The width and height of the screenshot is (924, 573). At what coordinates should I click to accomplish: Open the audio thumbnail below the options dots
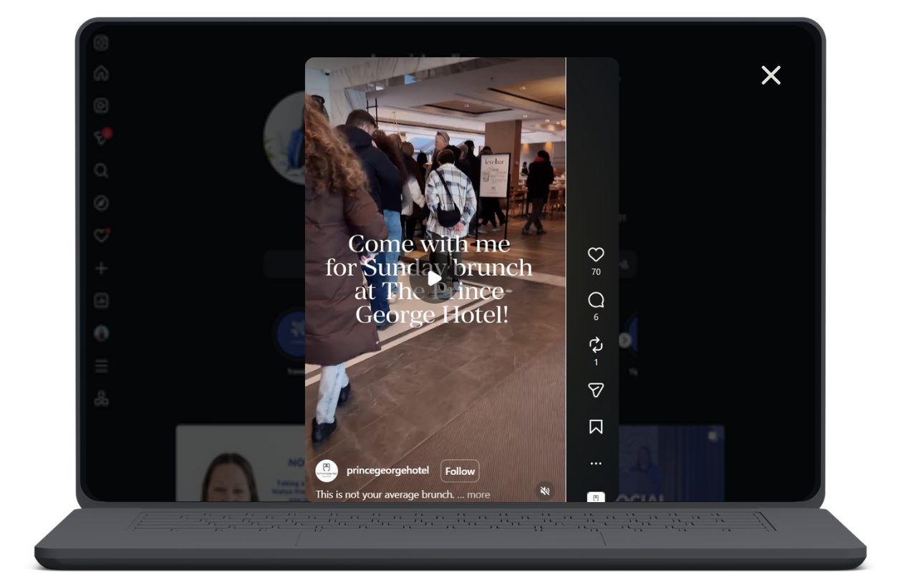pyautogui.click(x=596, y=497)
